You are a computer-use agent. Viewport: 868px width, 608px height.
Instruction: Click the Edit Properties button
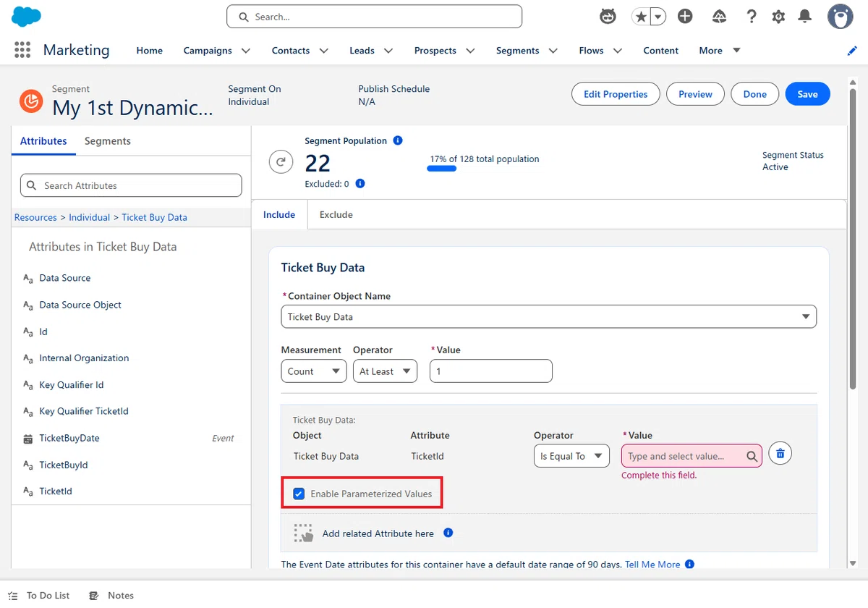click(x=616, y=94)
